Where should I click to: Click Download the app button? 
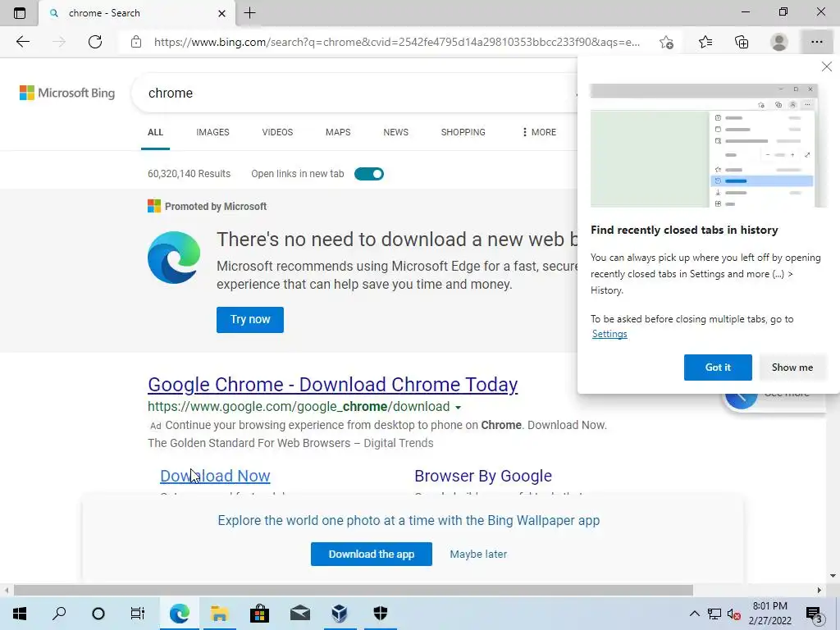click(x=372, y=554)
